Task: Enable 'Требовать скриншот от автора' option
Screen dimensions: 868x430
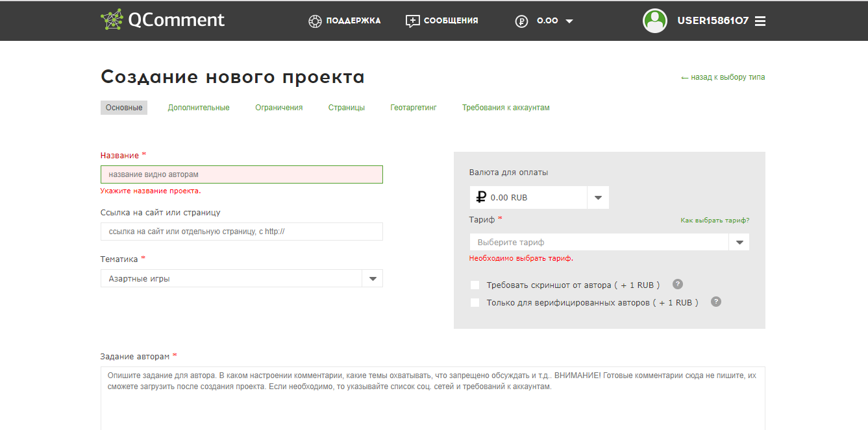Action: [x=475, y=285]
